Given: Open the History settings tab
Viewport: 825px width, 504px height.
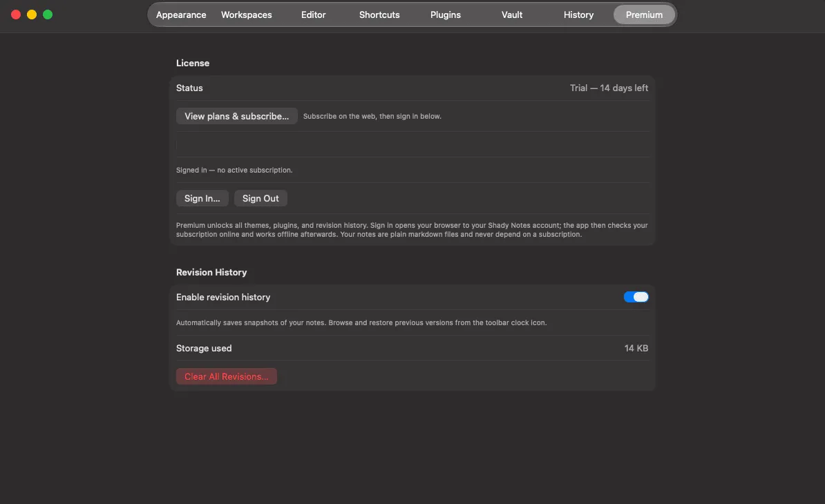Looking at the screenshot, I should pos(578,14).
